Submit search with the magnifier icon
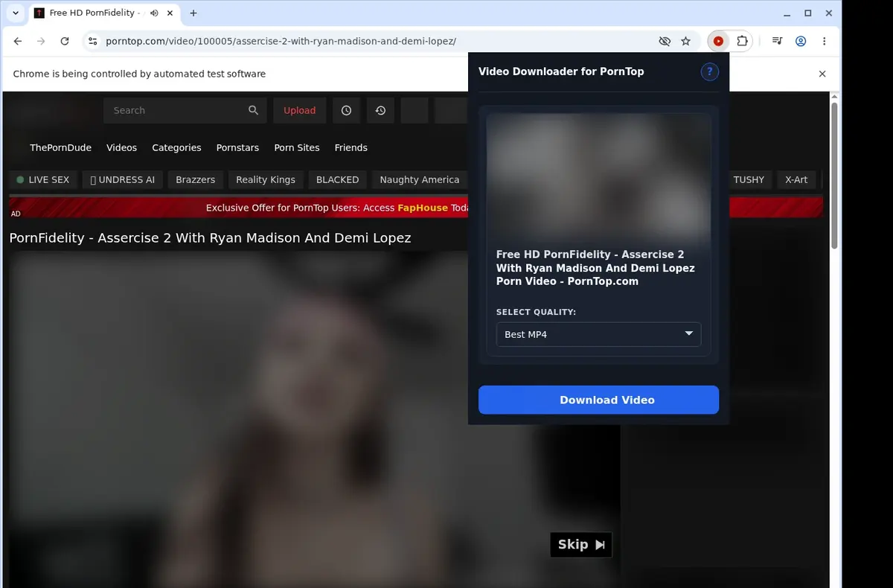 pos(254,110)
